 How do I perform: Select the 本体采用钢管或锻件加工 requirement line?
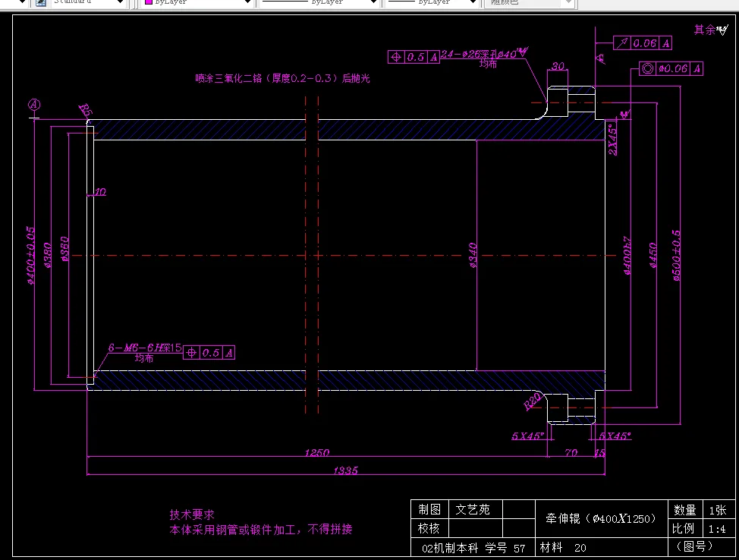[261, 530]
